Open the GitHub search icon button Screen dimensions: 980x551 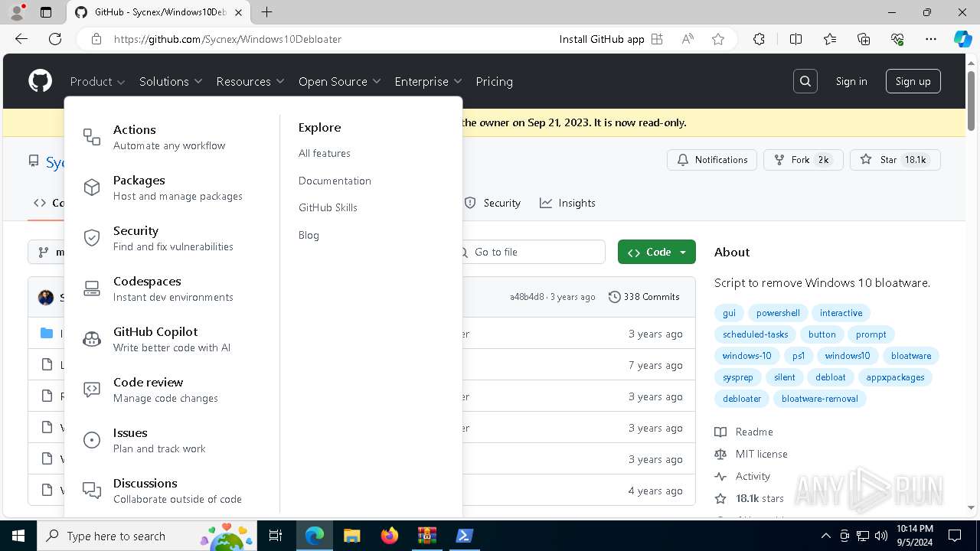point(805,81)
